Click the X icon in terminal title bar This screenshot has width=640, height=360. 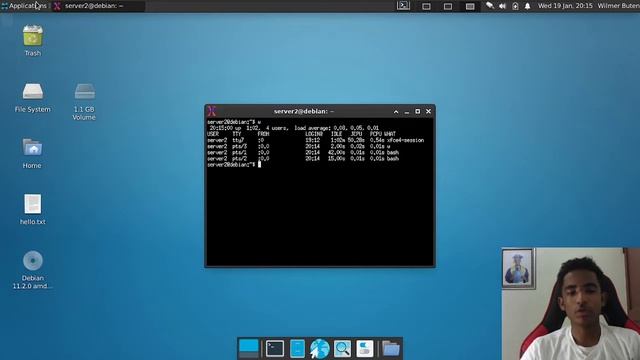point(212,111)
